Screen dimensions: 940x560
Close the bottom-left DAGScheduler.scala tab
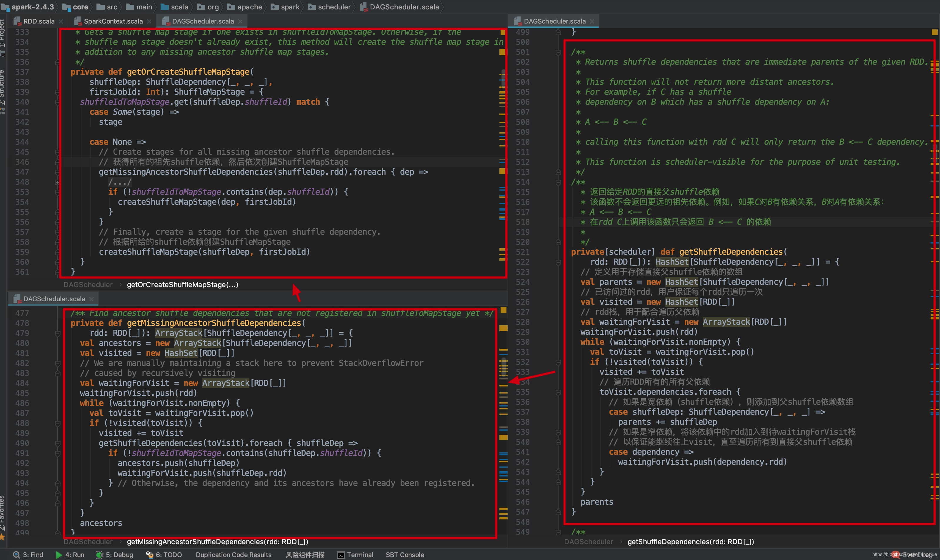pos(91,299)
